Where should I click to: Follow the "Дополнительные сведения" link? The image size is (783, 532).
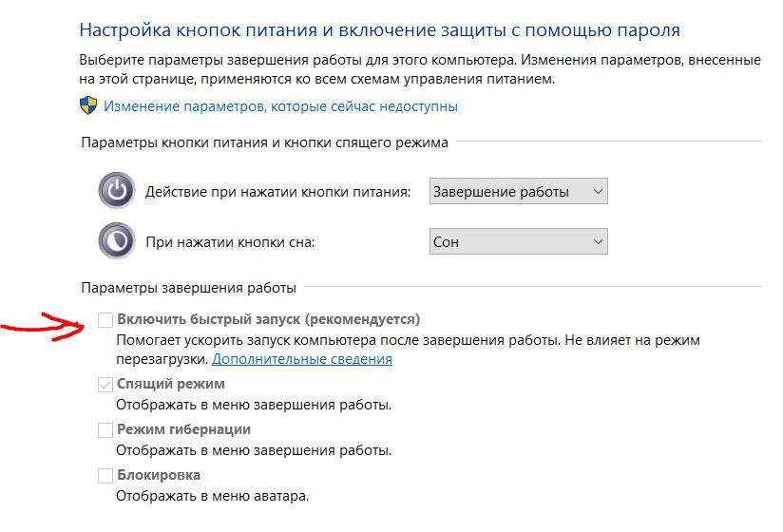301,359
